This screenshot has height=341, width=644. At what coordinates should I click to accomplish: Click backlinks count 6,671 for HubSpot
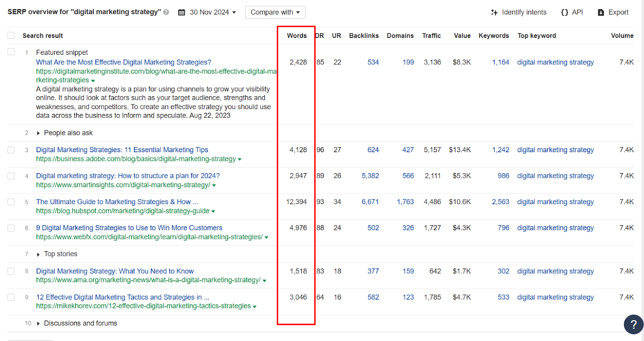coord(370,202)
